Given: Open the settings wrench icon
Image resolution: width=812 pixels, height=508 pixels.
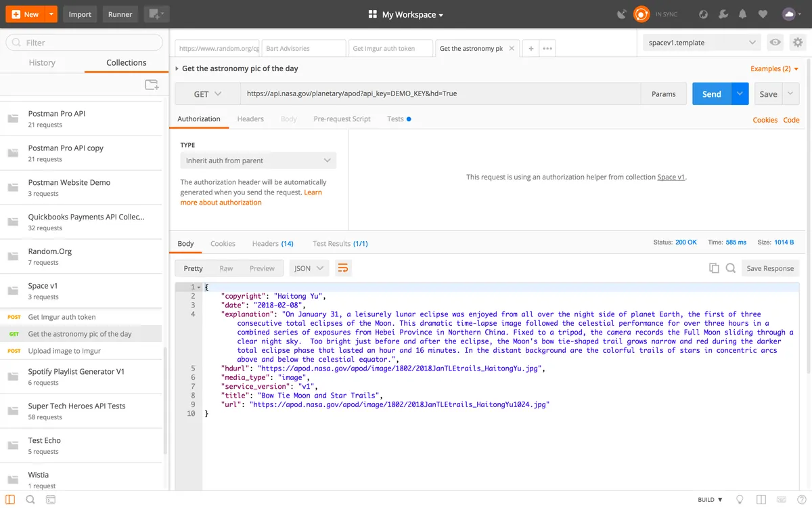Looking at the screenshot, I should pyautogui.click(x=723, y=14).
